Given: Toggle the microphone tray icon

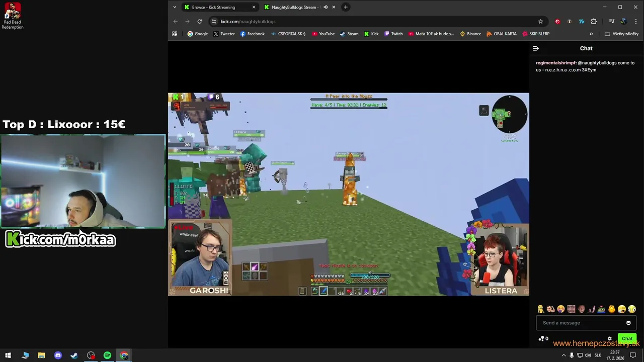Looking at the screenshot, I should (x=572, y=355).
